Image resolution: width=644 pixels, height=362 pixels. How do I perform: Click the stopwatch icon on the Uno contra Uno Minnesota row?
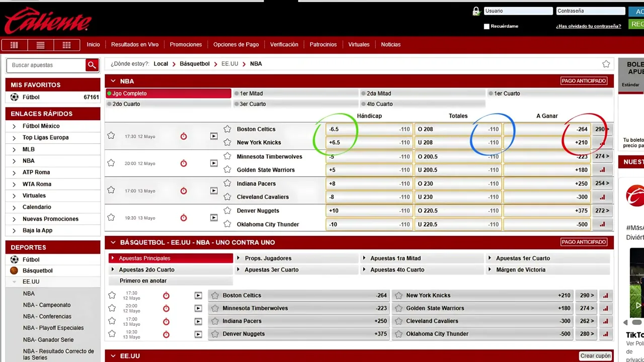tap(166, 308)
